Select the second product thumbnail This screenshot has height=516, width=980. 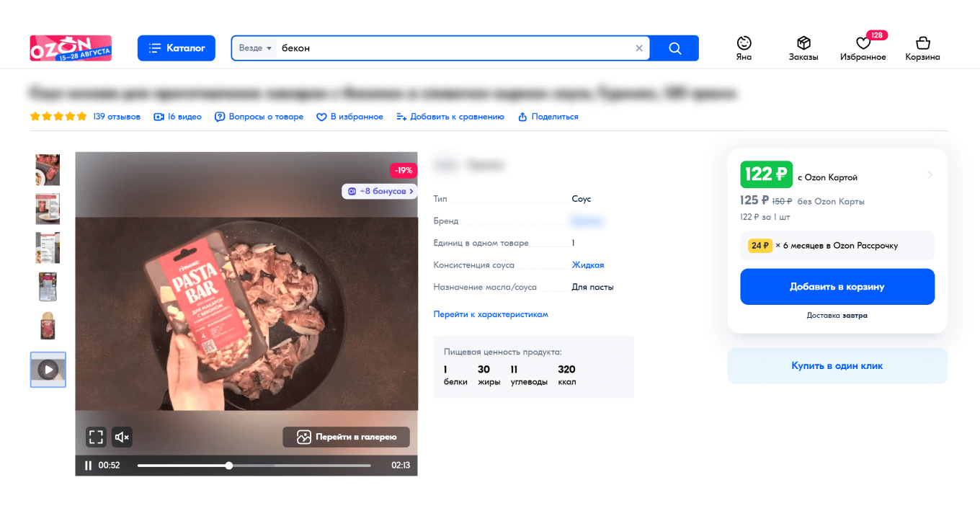coord(48,209)
